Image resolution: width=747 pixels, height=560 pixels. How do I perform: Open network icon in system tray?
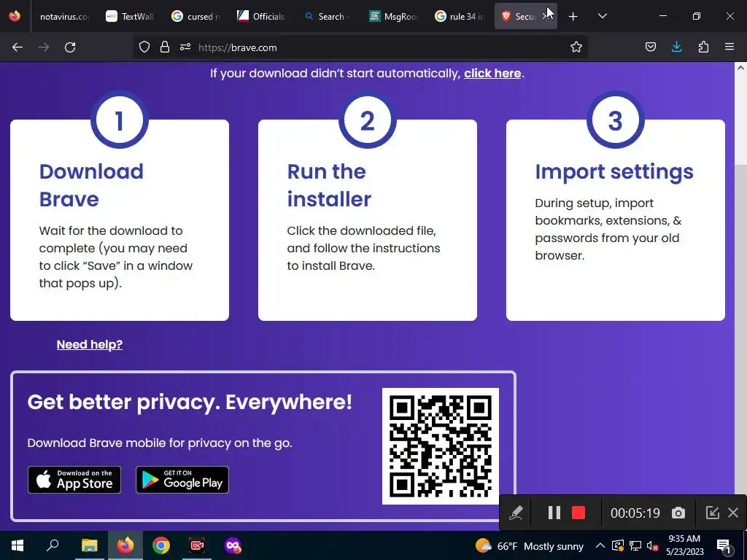coord(635,545)
